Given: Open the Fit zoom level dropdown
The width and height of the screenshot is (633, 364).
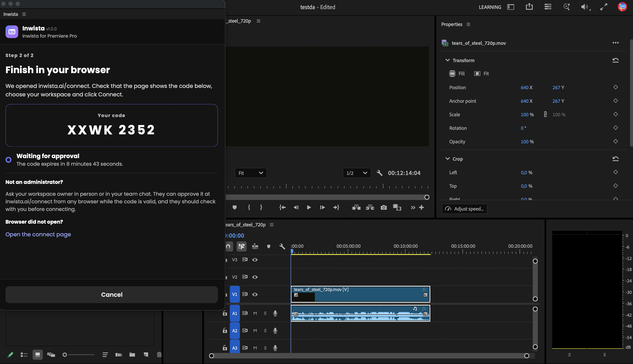Looking at the screenshot, I should [x=251, y=173].
